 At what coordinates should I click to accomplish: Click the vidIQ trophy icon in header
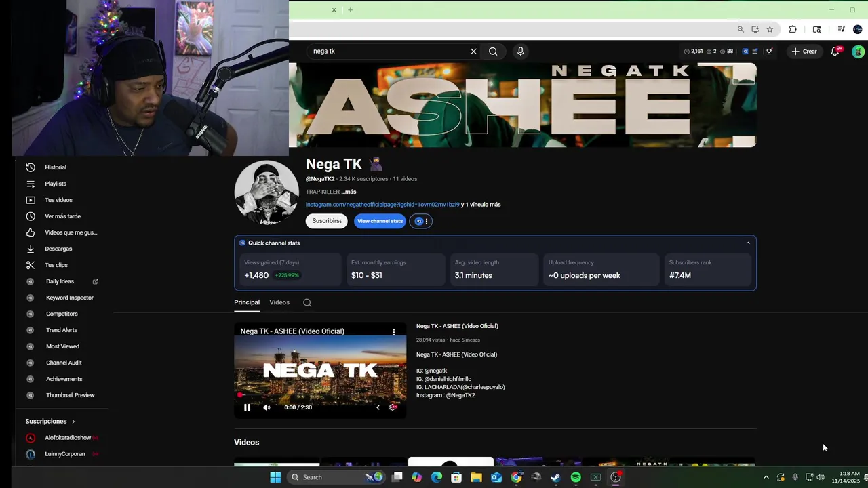coord(769,52)
